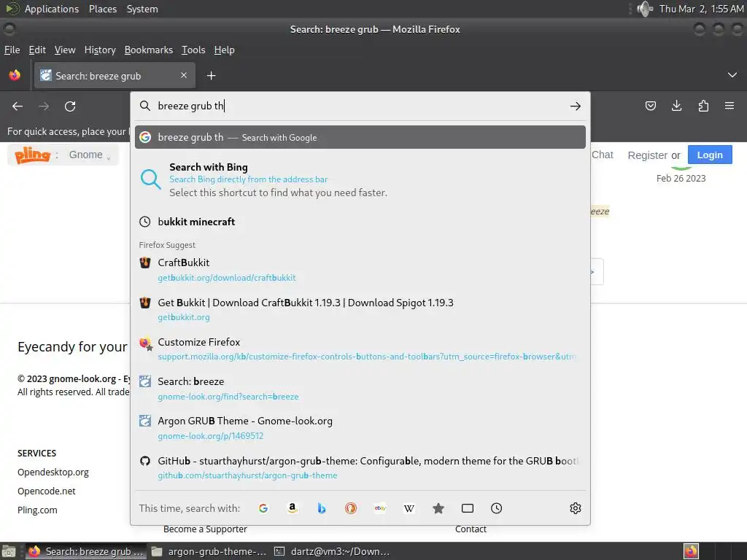The height and width of the screenshot is (560, 747).
Task: Open 'Get Bukkit | Download CraftBukkit 1.19.3' suggestion
Action: (360, 309)
